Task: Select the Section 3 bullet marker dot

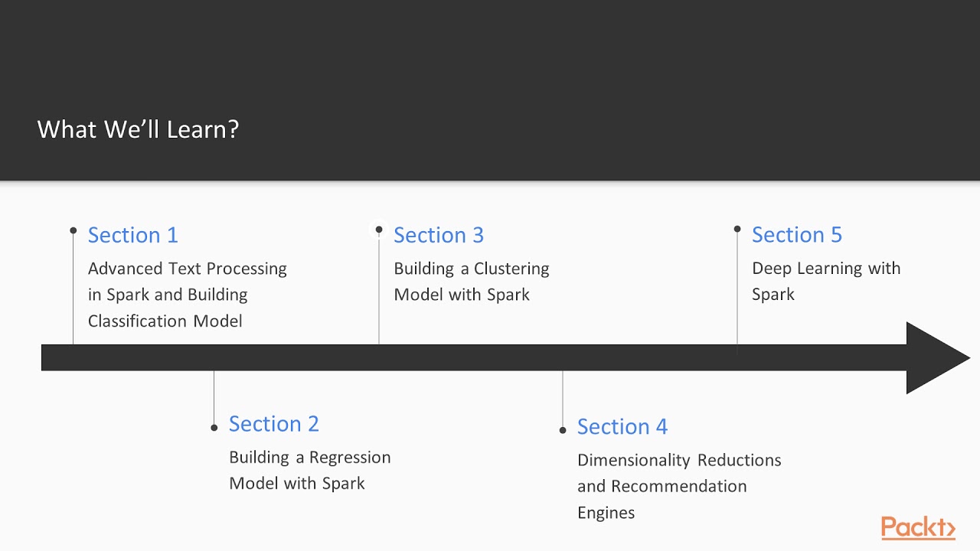Action: pyautogui.click(x=379, y=230)
